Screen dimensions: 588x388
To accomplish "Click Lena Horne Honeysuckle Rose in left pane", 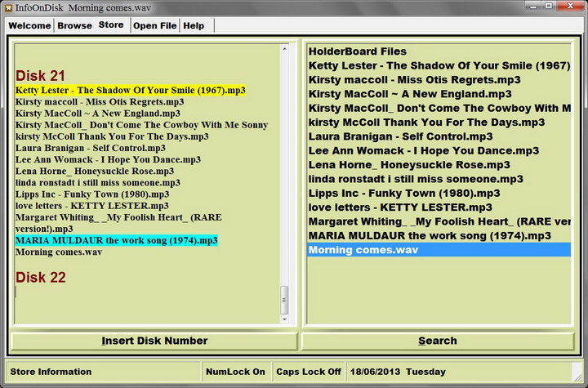I will click(x=95, y=171).
